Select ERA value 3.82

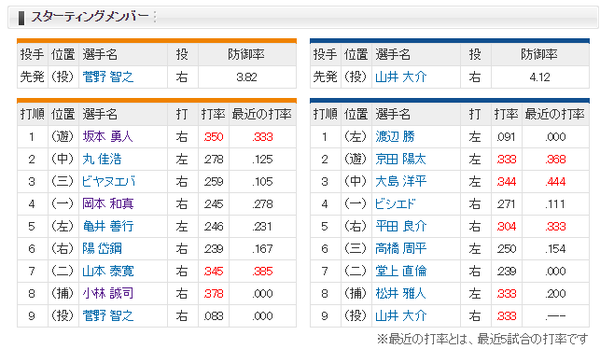pyautogui.click(x=247, y=77)
